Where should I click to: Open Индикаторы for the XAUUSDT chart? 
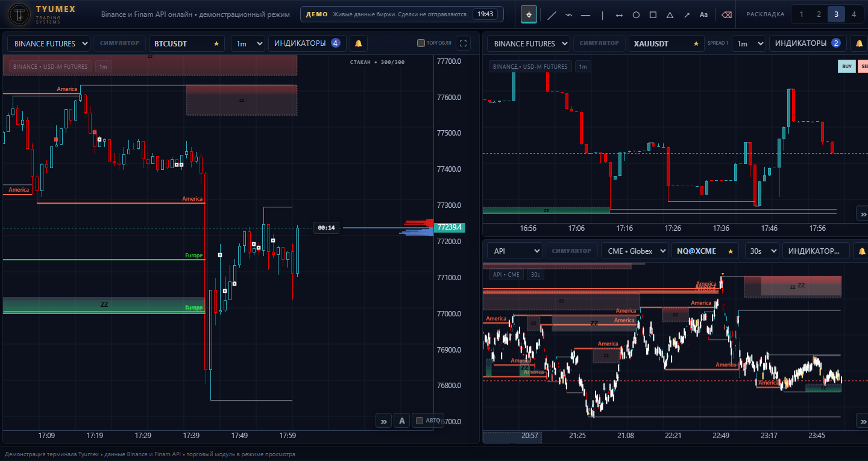(x=808, y=43)
